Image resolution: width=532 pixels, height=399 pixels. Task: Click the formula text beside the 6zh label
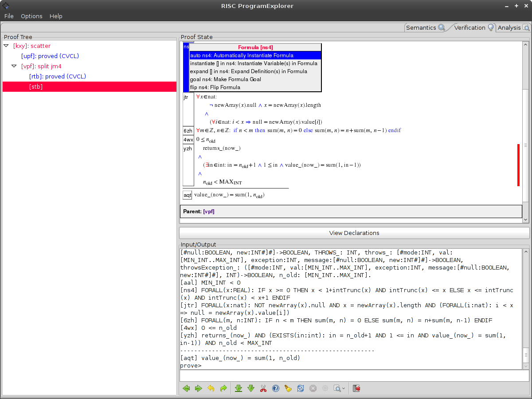coord(298,131)
